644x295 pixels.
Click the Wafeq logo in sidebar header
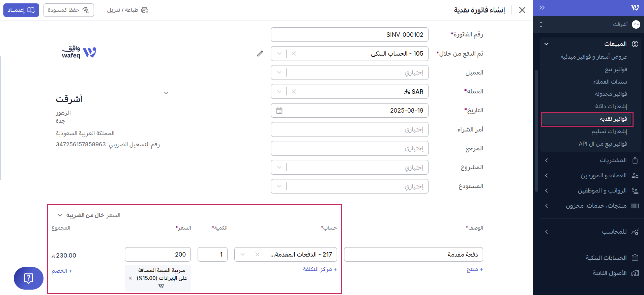point(635,8)
